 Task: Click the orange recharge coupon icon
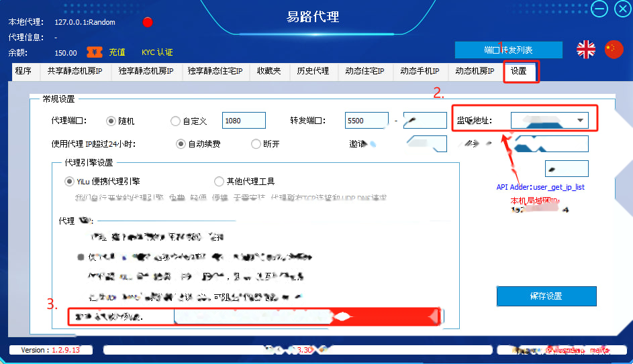[95, 52]
